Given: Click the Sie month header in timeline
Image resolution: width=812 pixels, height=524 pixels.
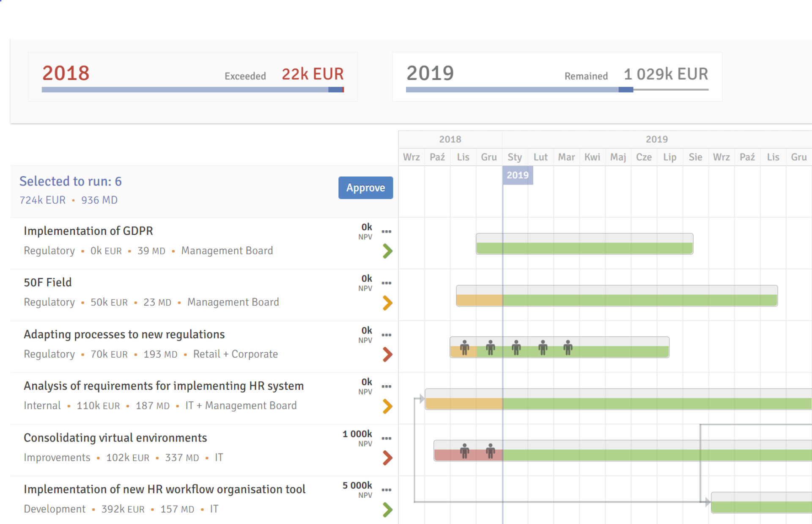Looking at the screenshot, I should 695,157.
